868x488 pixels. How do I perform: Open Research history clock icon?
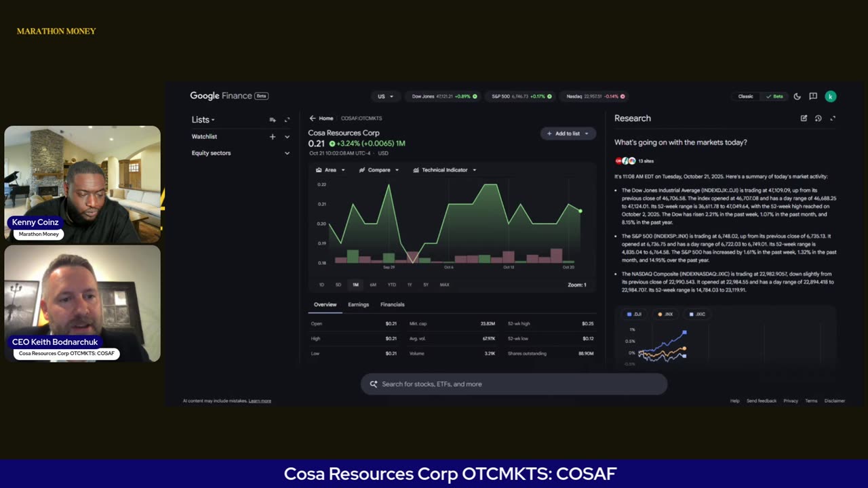(x=818, y=119)
